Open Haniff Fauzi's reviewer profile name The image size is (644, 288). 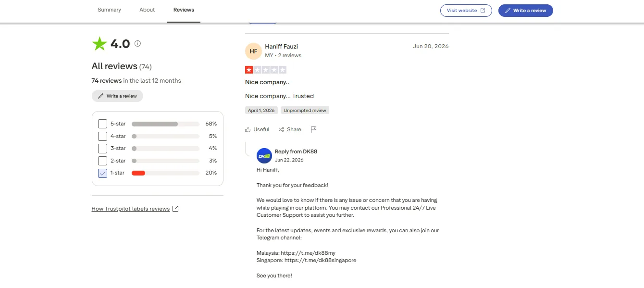tap(282, 47)
